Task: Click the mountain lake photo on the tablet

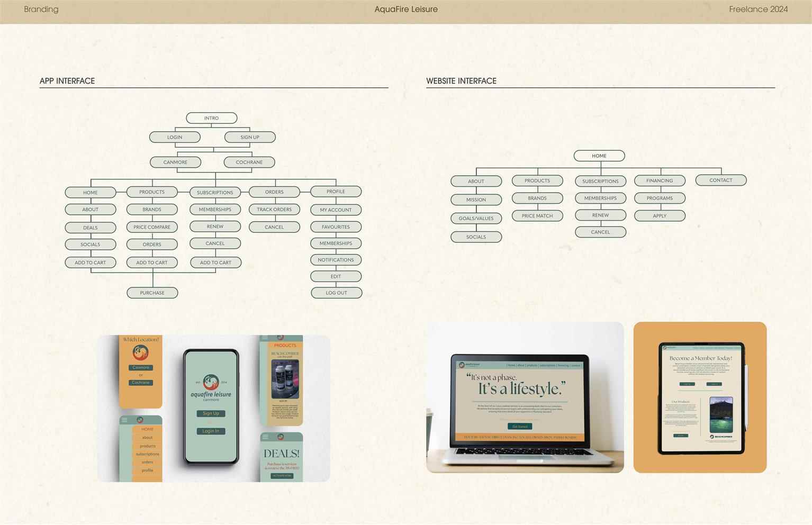Action: click(721, 414)
